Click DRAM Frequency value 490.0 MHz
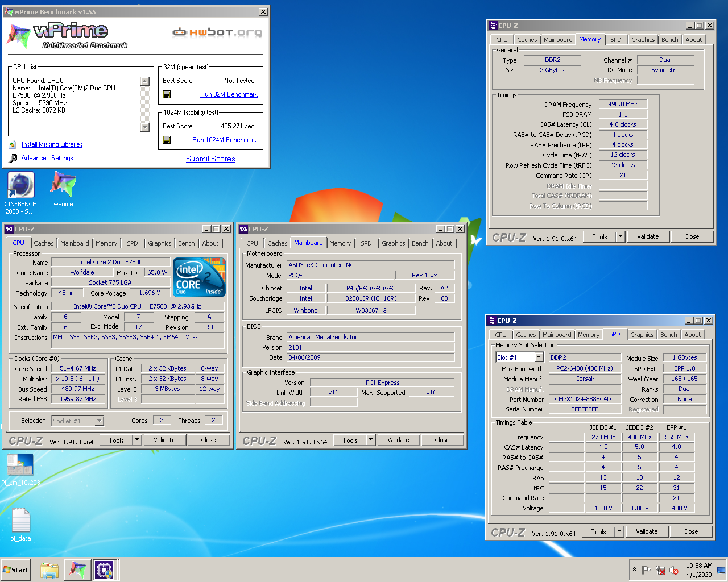 tap(623, 104)
